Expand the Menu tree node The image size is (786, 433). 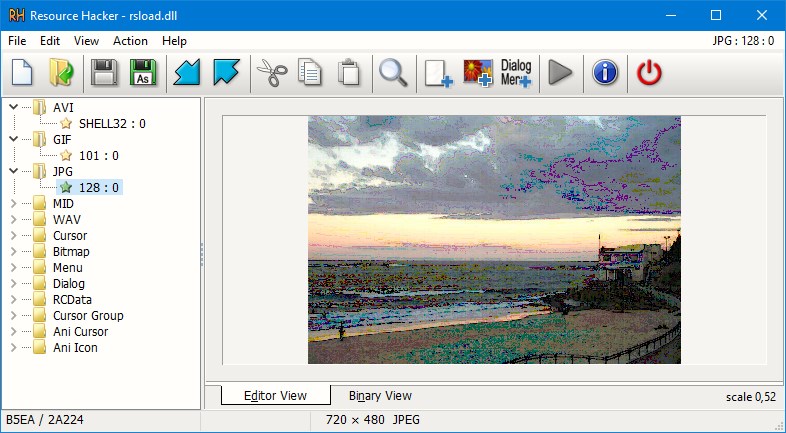pyautogui.click(x=14, y=268)
